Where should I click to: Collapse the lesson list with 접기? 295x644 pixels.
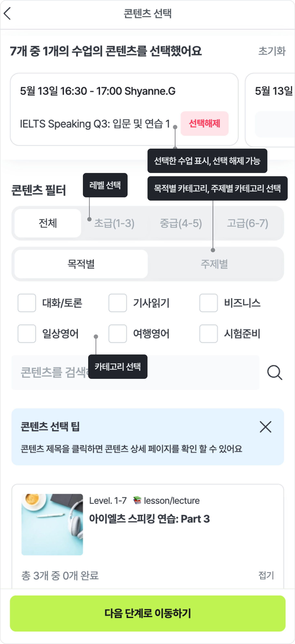[x=266, y=575]
